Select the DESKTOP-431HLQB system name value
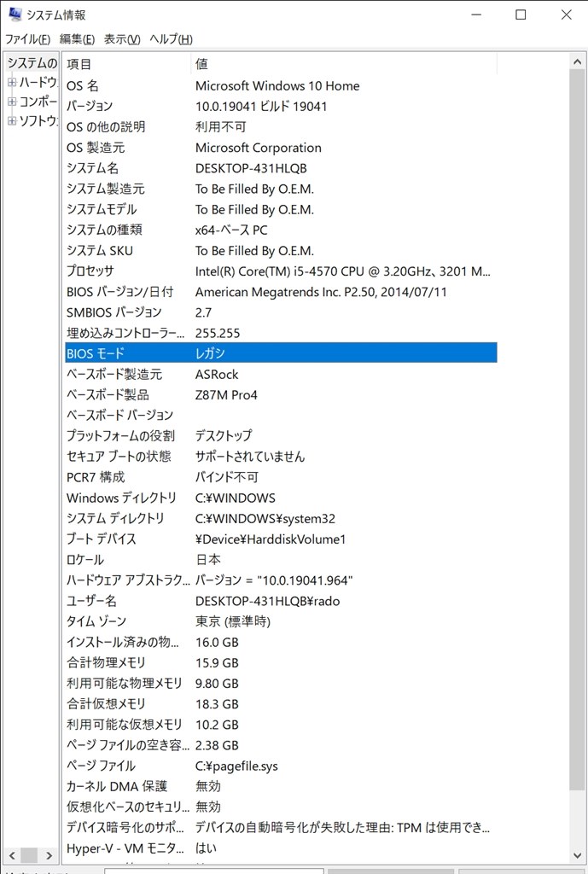The image size is (588, 874). click(251, 168)
